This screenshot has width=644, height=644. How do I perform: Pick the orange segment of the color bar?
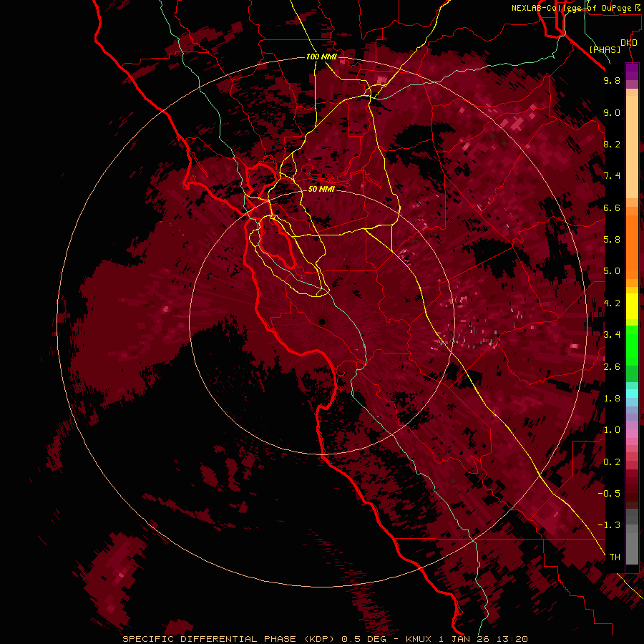tap(632, 246)
